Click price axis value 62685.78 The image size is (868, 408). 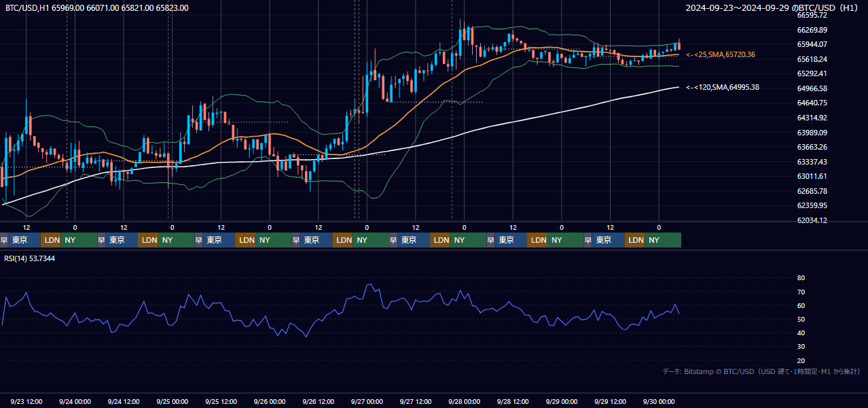pyautogui.click(x=812, y=191)
